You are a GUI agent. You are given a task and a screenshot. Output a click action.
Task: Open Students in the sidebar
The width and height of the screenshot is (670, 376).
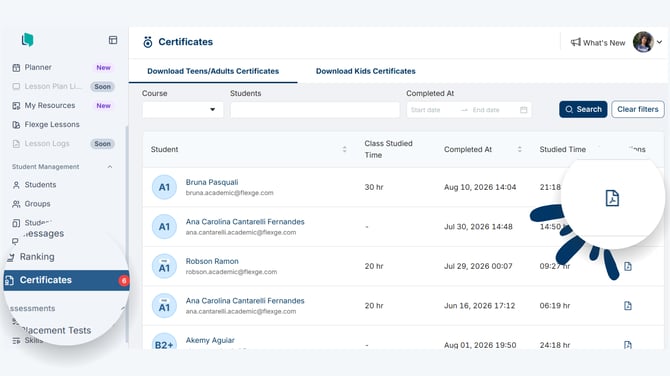tap(40, 185)
